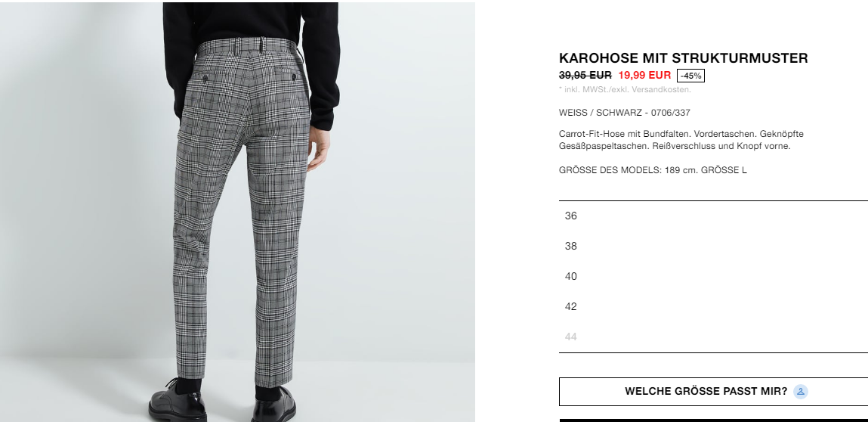Click the blue hanger icon
Screen dimensions: 868x422
pos(801,392)
